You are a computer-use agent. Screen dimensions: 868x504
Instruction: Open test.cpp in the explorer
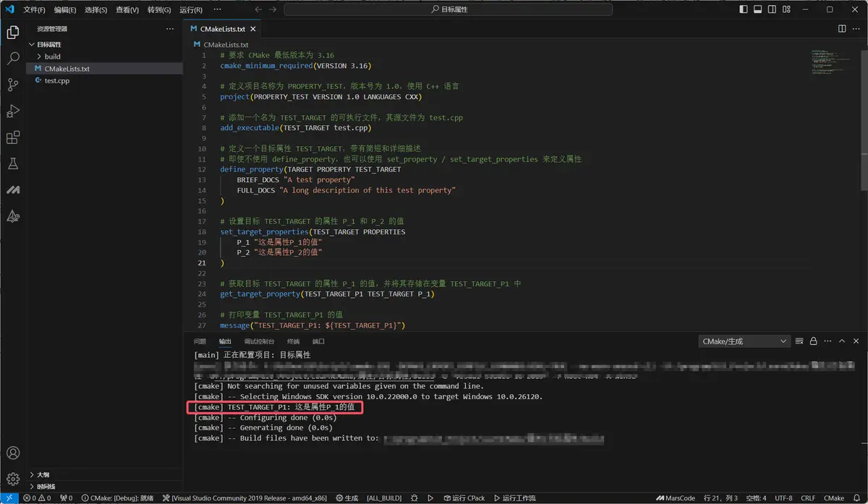click(104, 80)
